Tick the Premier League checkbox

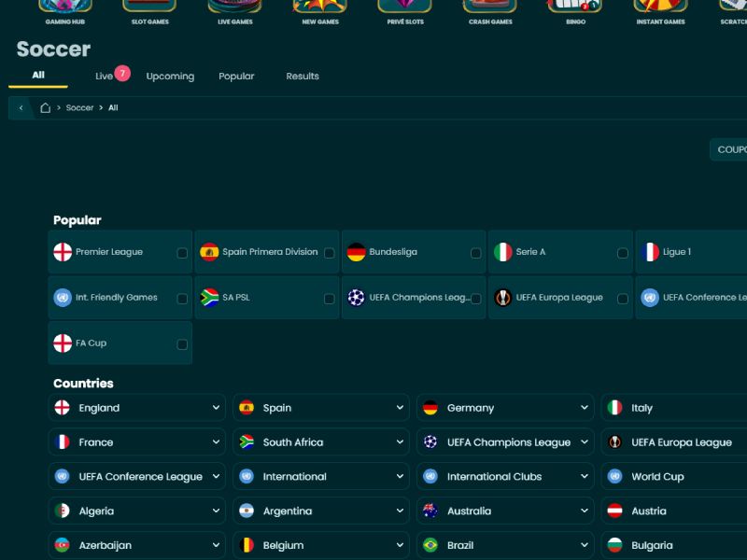tap(182, 253)
